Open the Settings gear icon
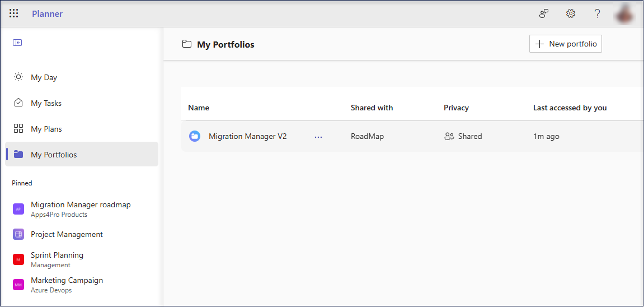The image size is (644, 307). click(570, 13)
